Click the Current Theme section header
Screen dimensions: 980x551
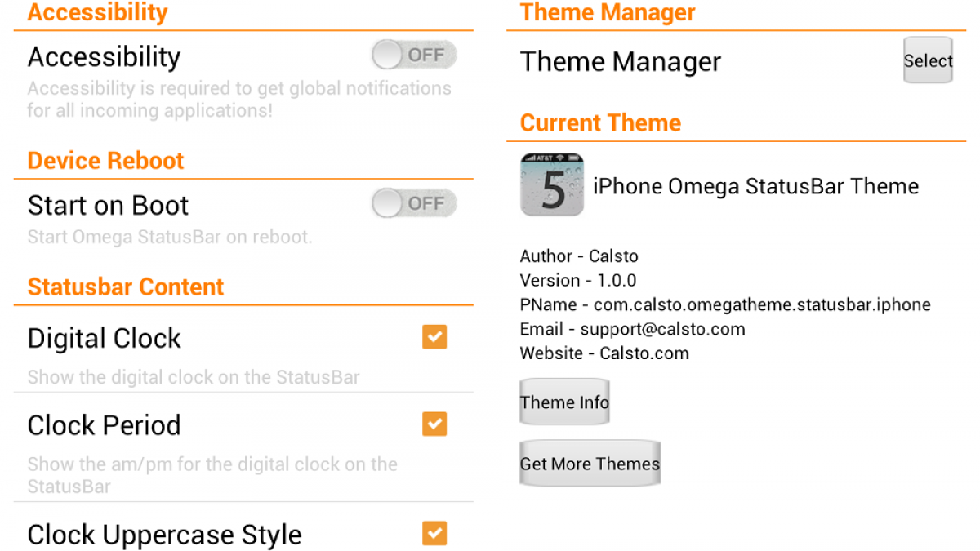click(600, 123)
